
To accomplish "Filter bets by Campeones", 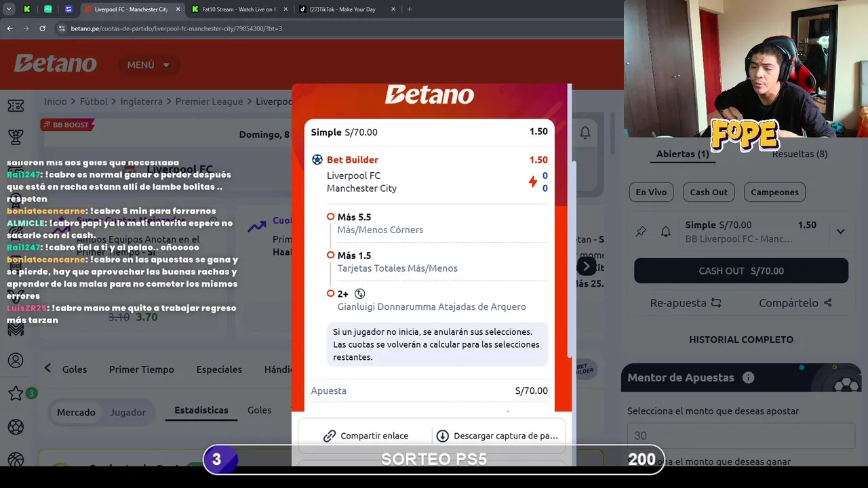I will (x=774, y=192).
